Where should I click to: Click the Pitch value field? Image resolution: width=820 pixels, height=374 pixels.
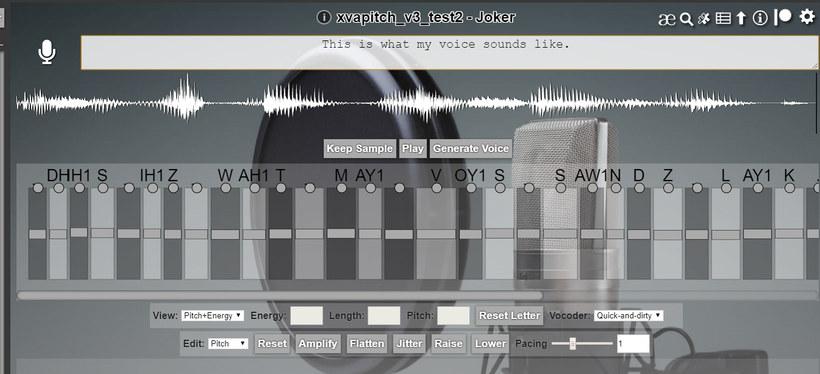tap(453, 315)
